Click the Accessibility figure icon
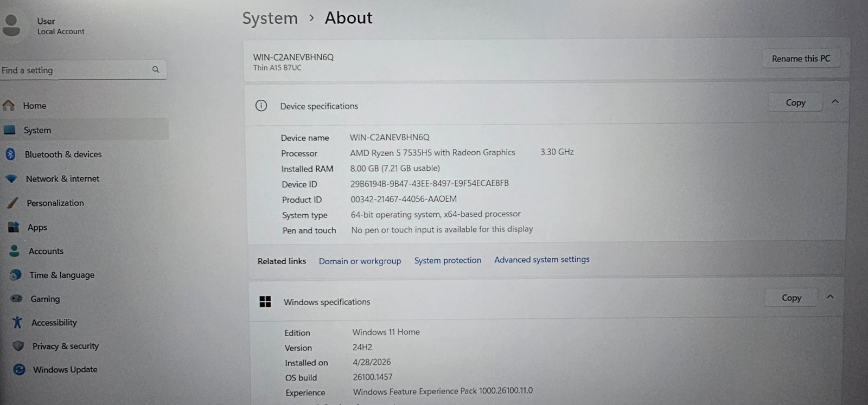The width and height of the screenshot is (868, 405). (x=17, y=323)
